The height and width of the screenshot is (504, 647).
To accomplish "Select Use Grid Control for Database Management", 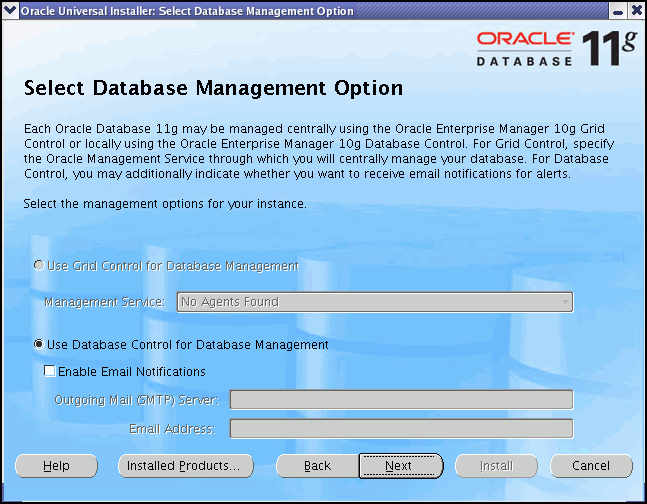I will [x=39, y=266].
